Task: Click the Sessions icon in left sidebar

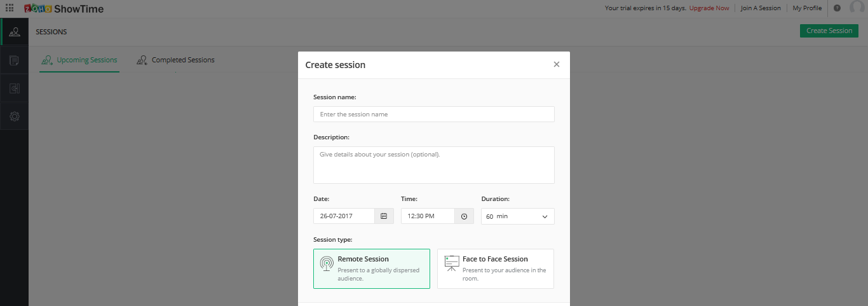Action: 14,32
